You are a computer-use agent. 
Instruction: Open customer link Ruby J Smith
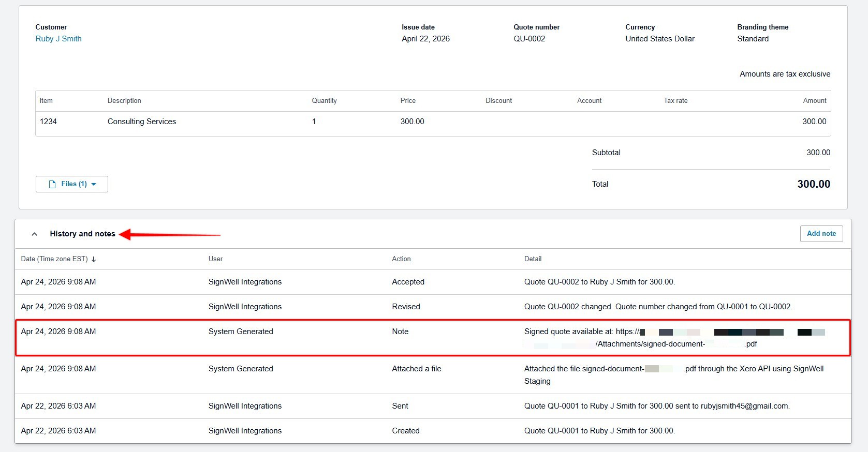coord(58,39)
